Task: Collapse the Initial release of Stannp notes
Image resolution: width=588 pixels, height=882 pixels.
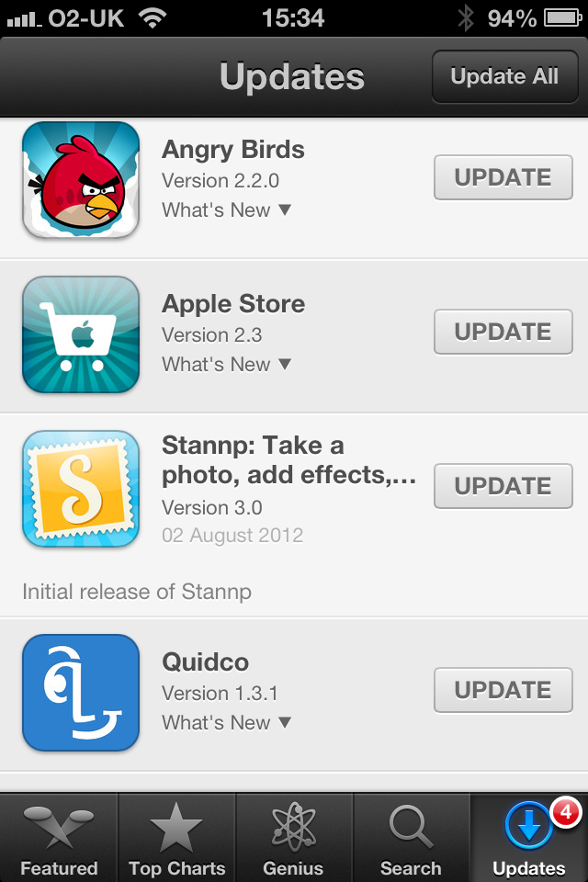Action: click(x=137, y=592)
